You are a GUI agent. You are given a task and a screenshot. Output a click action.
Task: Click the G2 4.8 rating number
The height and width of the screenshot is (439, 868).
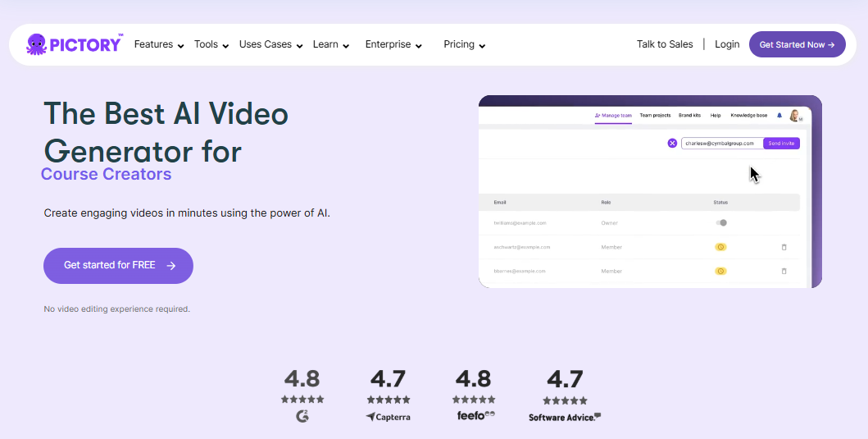pos(302,379)
